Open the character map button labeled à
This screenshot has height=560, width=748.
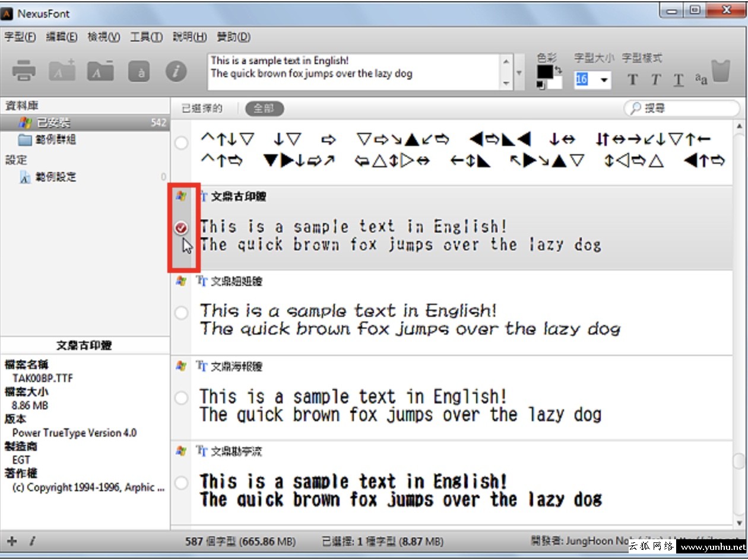coord(139,72)
